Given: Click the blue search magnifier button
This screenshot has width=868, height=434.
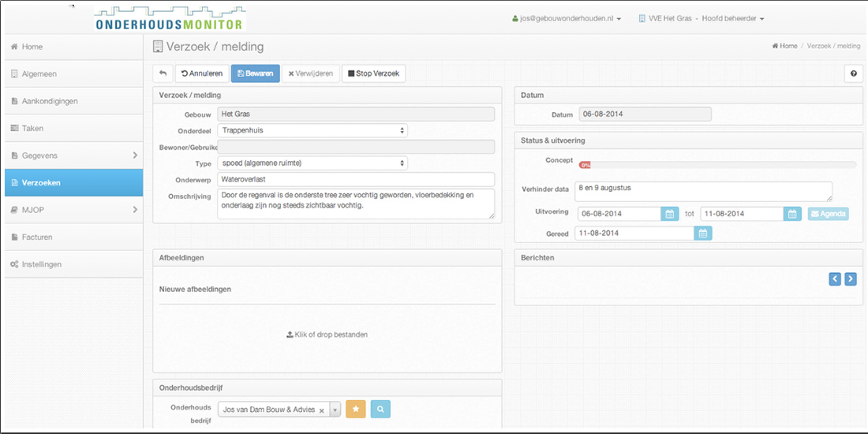Looking at the screenshot, I should click(x=380, y=410).
